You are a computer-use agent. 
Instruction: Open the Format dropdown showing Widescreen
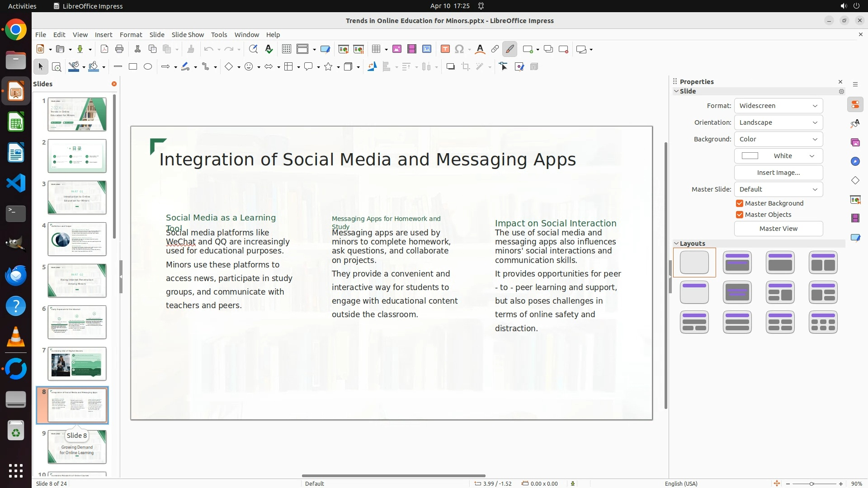[x=778, y=106]
